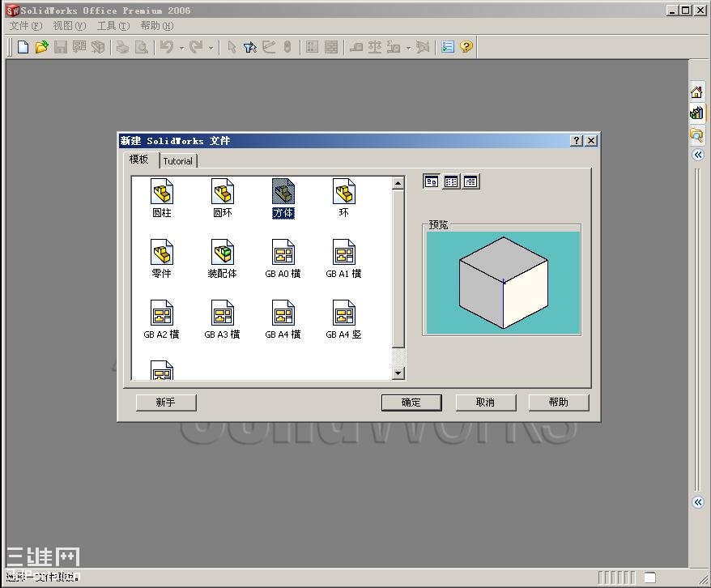Click the 确定 button
This screenshot has height=588, width=711.
point(411,403)
